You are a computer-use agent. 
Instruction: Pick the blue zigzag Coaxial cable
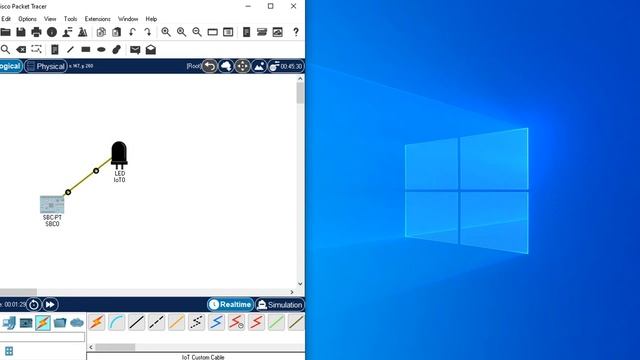tap(216, 322)
